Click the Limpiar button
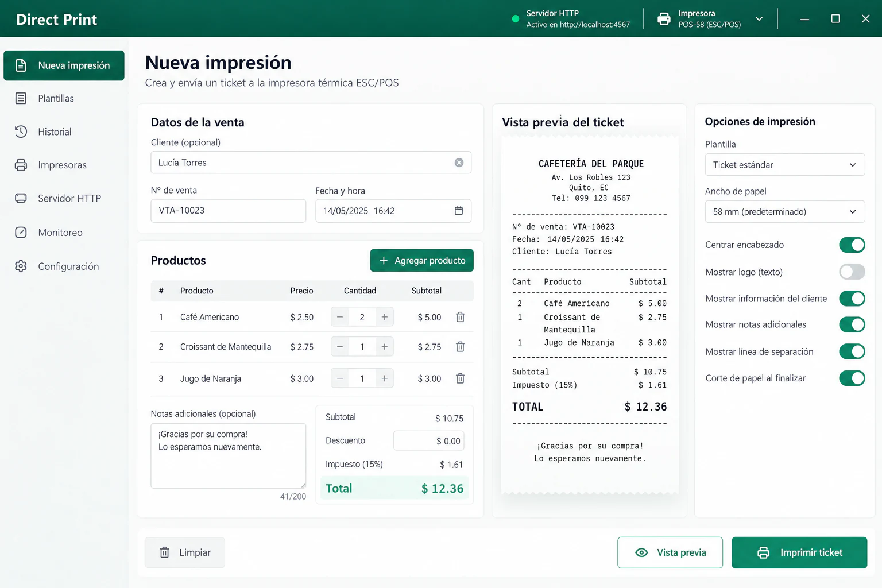882x588 pixels. [185, 552]
